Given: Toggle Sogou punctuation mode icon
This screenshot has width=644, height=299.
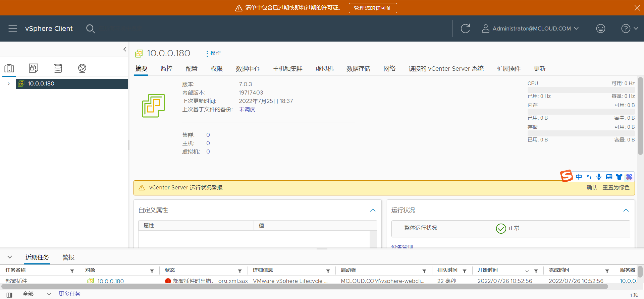Looking at the screenshot, I should tap(589, 177).
